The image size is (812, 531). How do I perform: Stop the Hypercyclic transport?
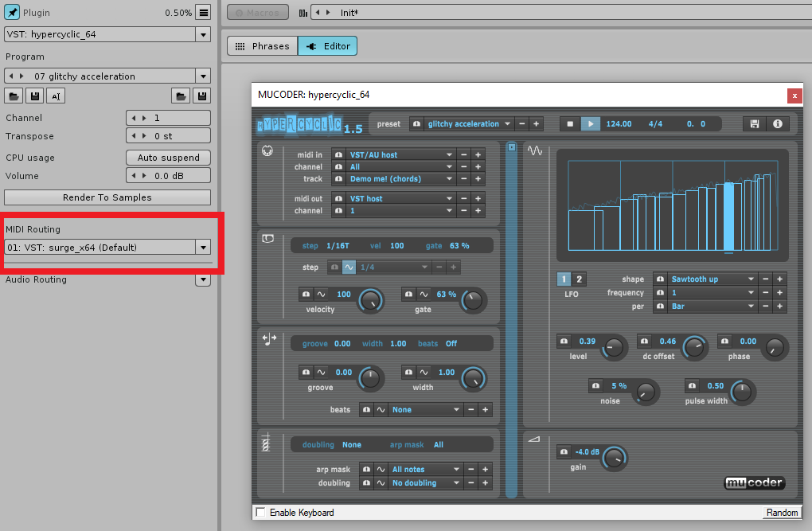point(570,124)
